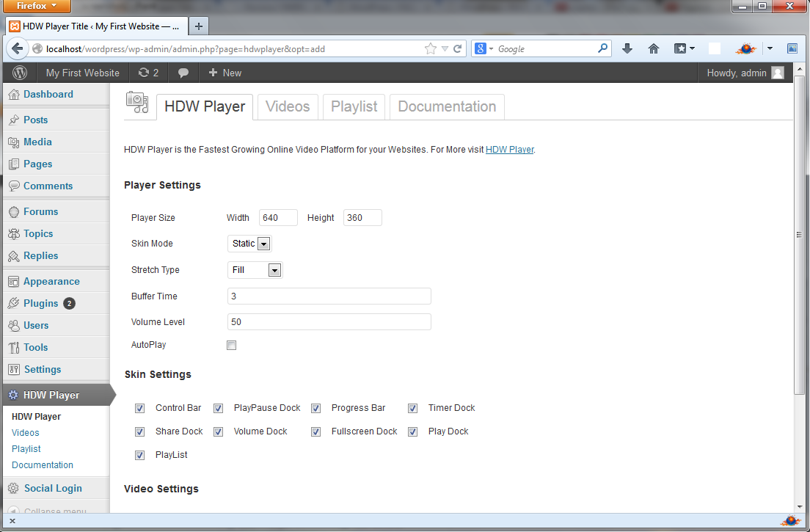Click the Buffer Time input field
Screen dimensions: 810x532
point(329,296)
